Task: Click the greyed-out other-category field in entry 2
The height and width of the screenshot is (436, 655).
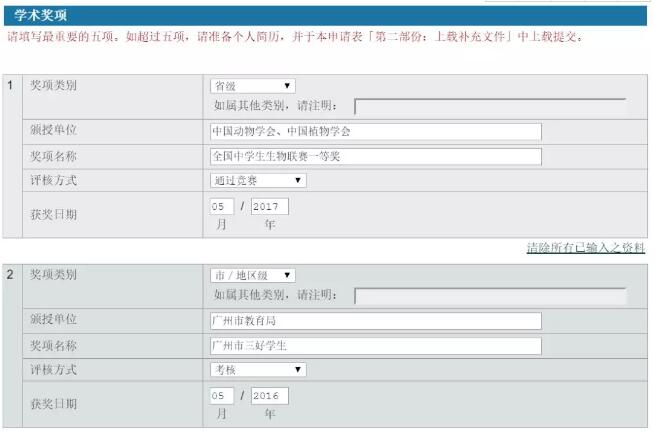Action: 489,296
